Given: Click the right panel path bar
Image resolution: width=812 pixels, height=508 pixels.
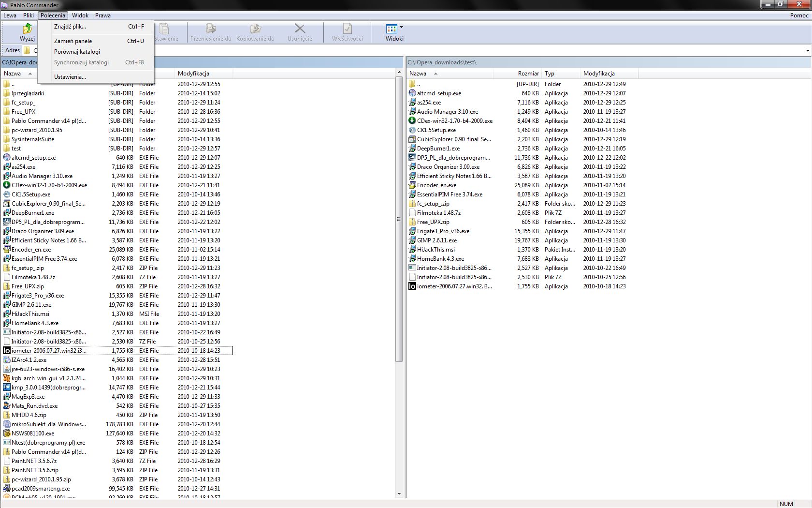Looking at the screenshot, I should pyautogui.click(x=609, y=62).
